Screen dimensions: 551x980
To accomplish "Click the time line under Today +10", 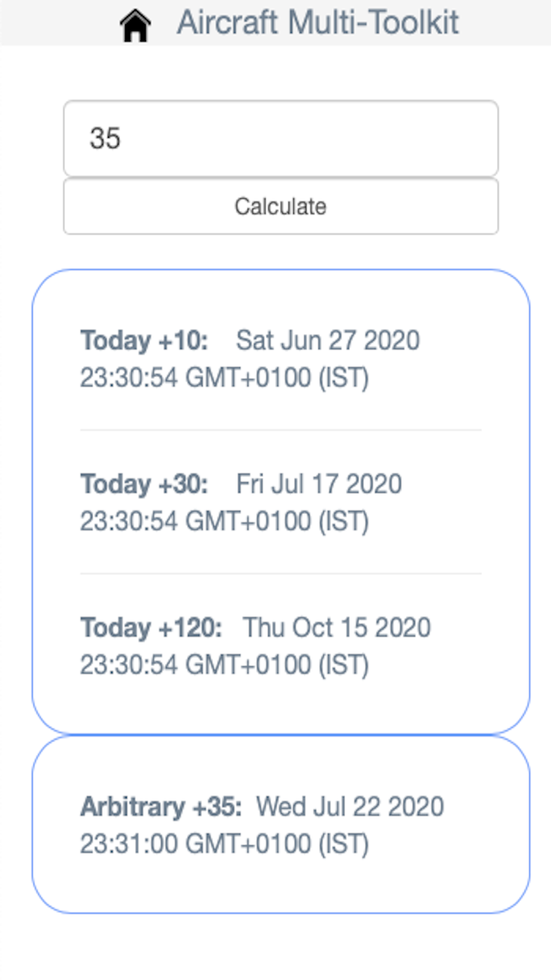I will [x=225, y=378].
